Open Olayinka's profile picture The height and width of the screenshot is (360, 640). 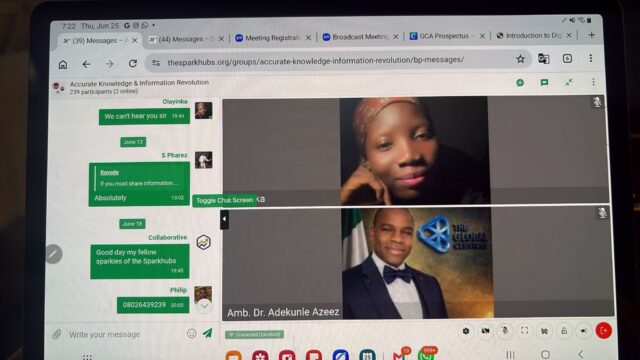pos(203,110)
